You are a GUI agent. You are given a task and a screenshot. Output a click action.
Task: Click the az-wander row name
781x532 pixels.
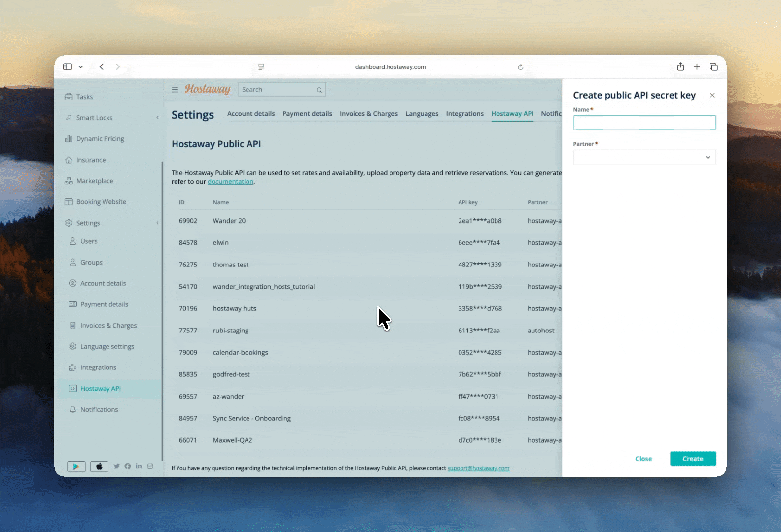[x=228, y=397]
